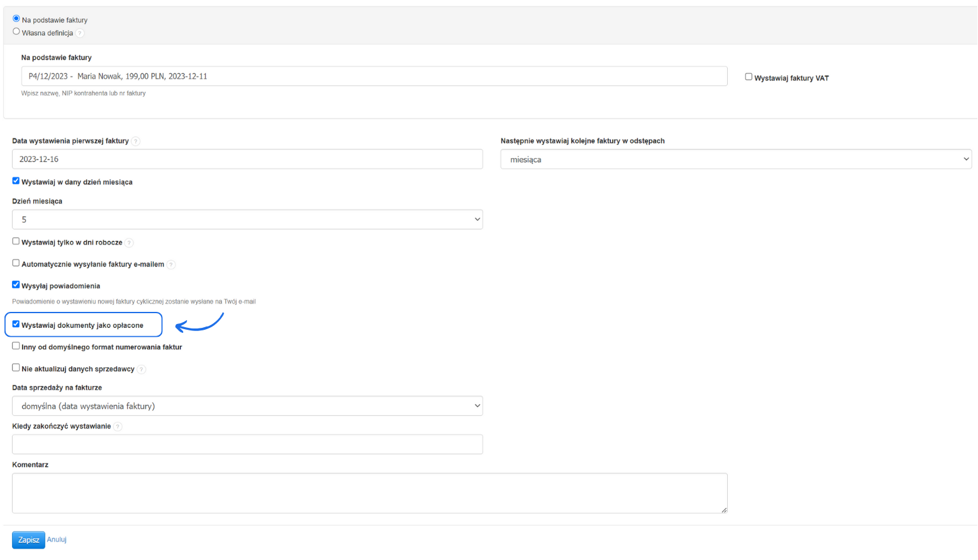This screenshot has height=560, width=978.
Task: Click help icon beside Data wystawienia pierwszej faktury
Action: coord(135,141)
